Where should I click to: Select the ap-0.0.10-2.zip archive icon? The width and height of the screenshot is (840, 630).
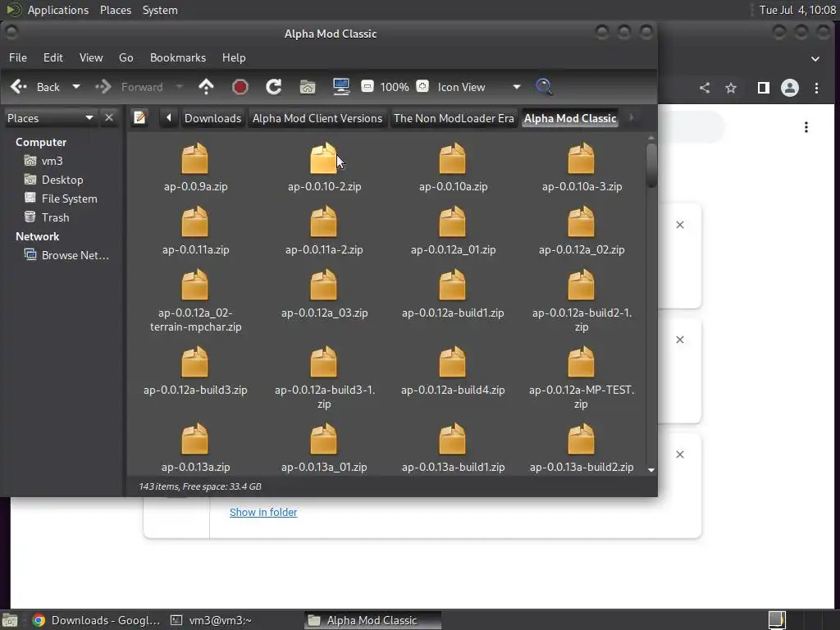(x=323, y=158)
